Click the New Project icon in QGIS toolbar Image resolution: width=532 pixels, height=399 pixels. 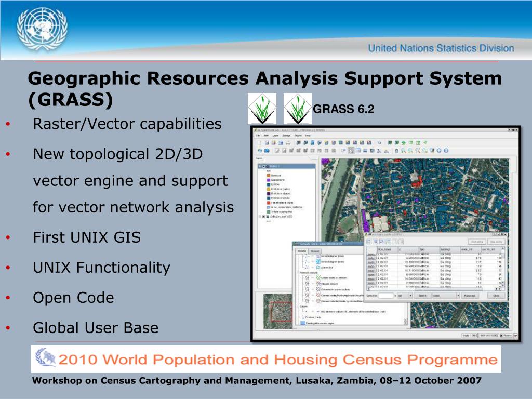coord(259,143)
